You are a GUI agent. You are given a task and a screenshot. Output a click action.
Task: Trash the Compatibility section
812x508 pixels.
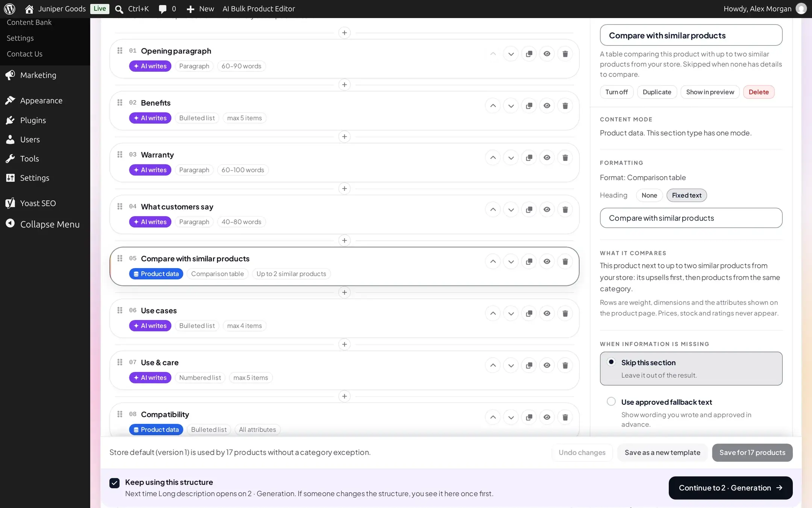click(565, 417)
